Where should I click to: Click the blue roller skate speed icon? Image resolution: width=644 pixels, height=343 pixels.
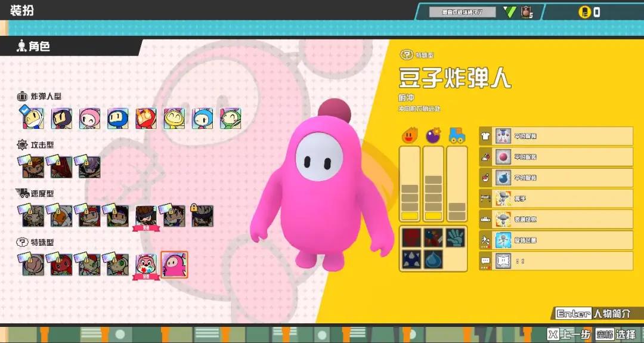(457, 135)
